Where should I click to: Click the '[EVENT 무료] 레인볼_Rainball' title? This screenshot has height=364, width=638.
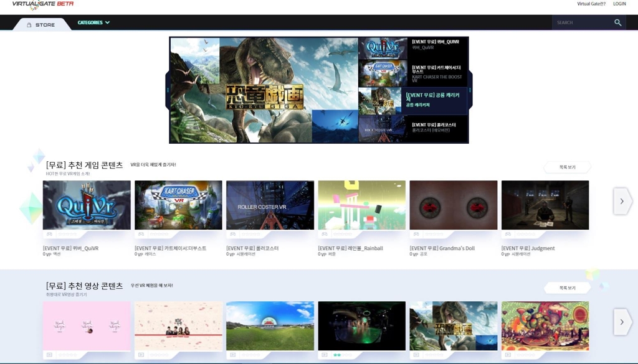tap(350, 248)
